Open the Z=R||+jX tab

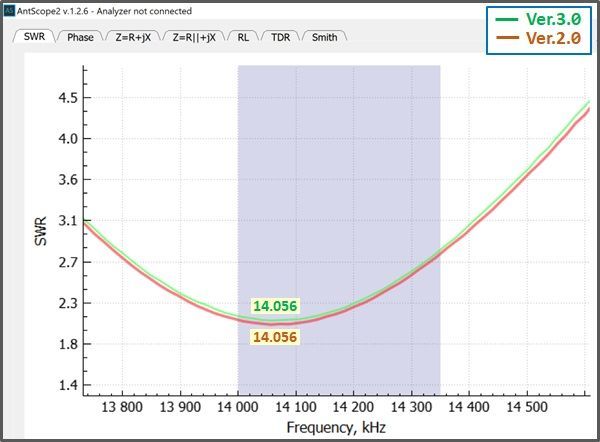click(x=194, y=38)
